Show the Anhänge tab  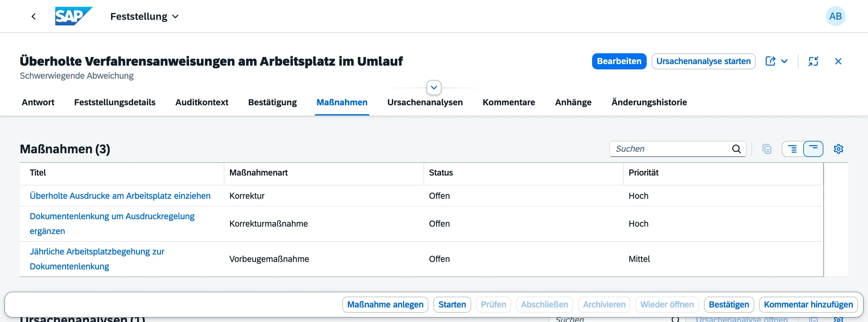[573, 102]
